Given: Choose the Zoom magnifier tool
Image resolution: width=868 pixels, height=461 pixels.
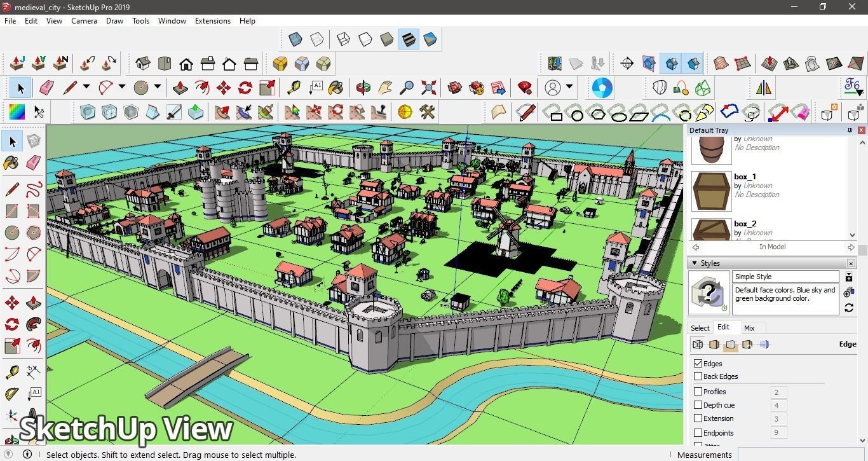Looking at the screenshot, I should point(407,88).
